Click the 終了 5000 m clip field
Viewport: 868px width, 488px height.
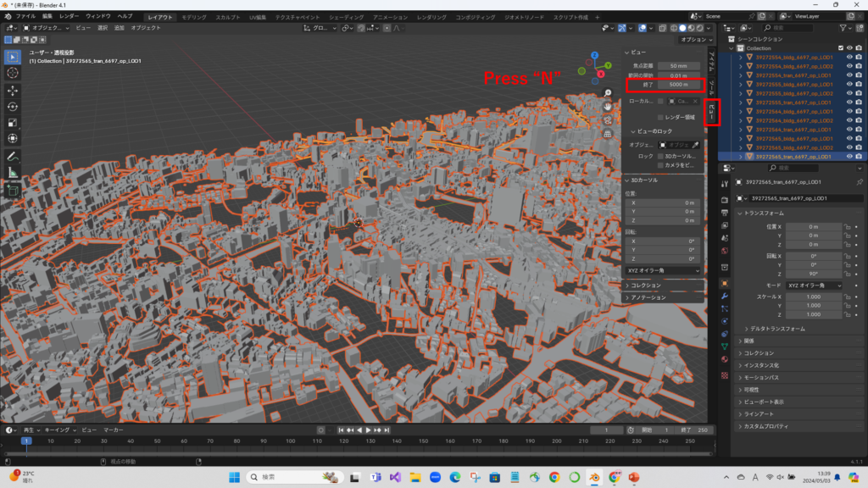click(679, 85)
